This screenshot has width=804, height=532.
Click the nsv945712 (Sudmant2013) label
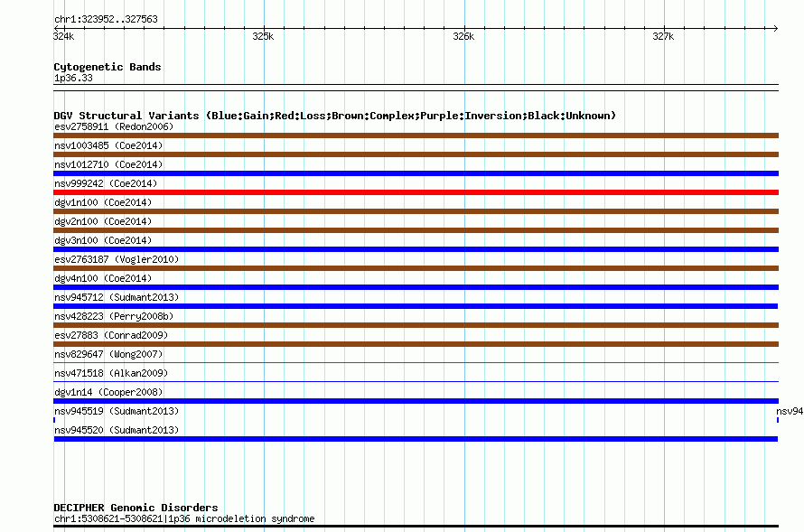click(x=117, y=297)
